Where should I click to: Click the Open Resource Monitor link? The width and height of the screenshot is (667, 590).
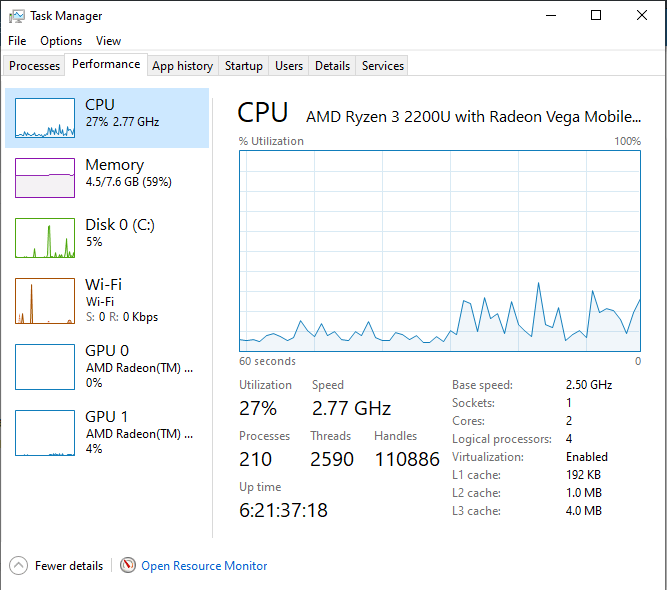tap(204, 566)
